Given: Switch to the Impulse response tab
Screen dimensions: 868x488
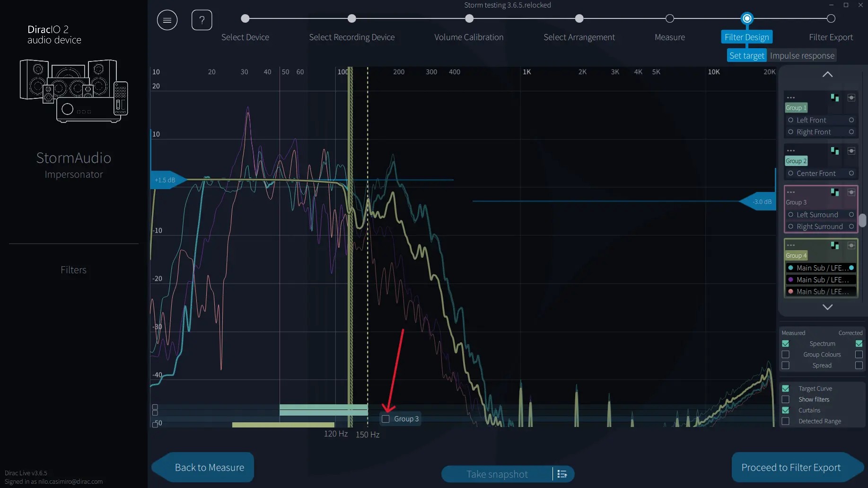Looking at the screenshot, I should tap(802, 56).
